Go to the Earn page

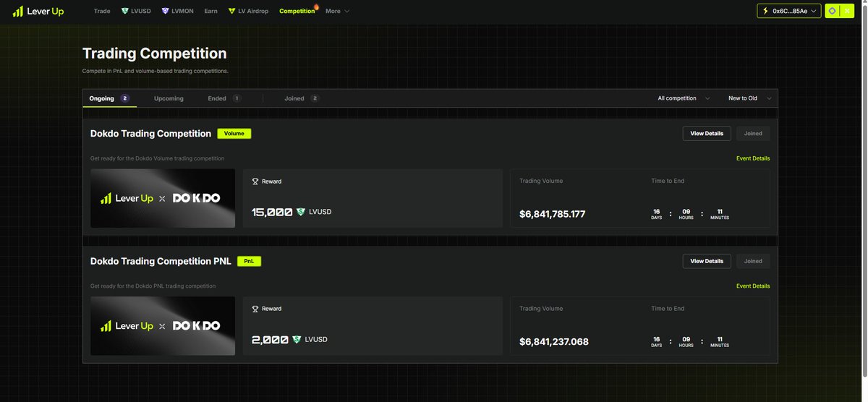pos(210,11)
